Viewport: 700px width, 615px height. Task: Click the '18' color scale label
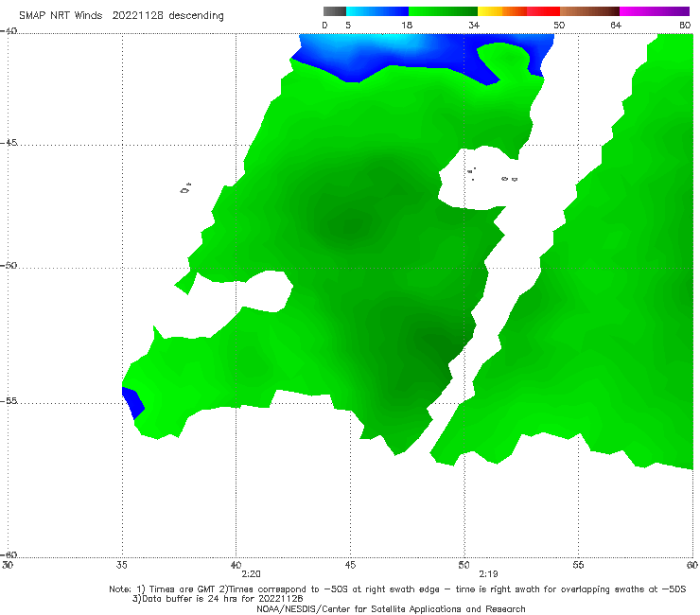tap(407, 26)
